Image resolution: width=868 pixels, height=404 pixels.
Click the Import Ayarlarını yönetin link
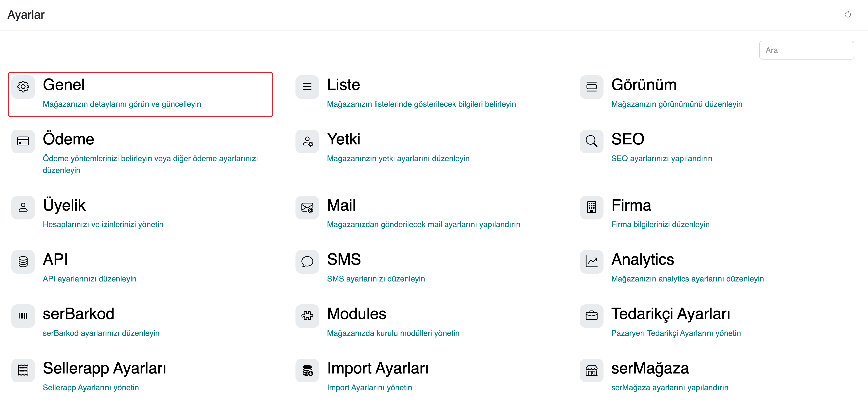(369, 388)
